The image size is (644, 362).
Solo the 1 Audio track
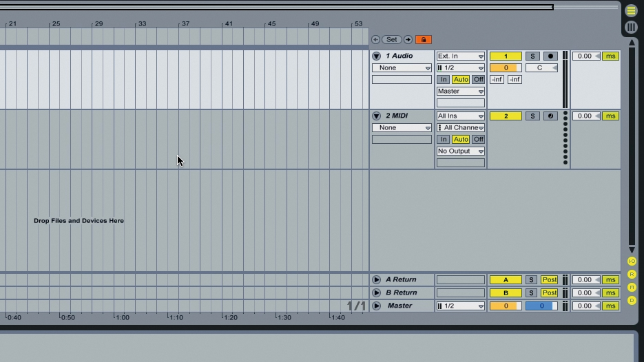tap(532, 56)
